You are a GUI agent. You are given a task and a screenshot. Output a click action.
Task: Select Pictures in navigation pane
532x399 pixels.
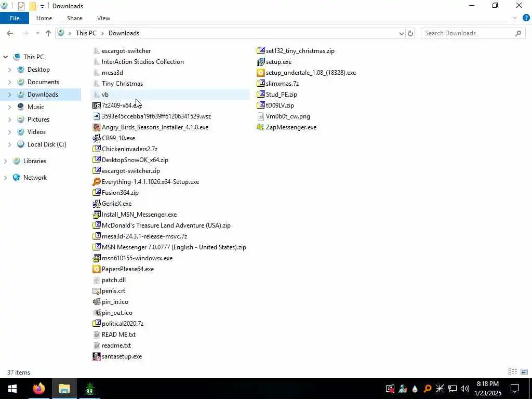(x=38, y=119)
